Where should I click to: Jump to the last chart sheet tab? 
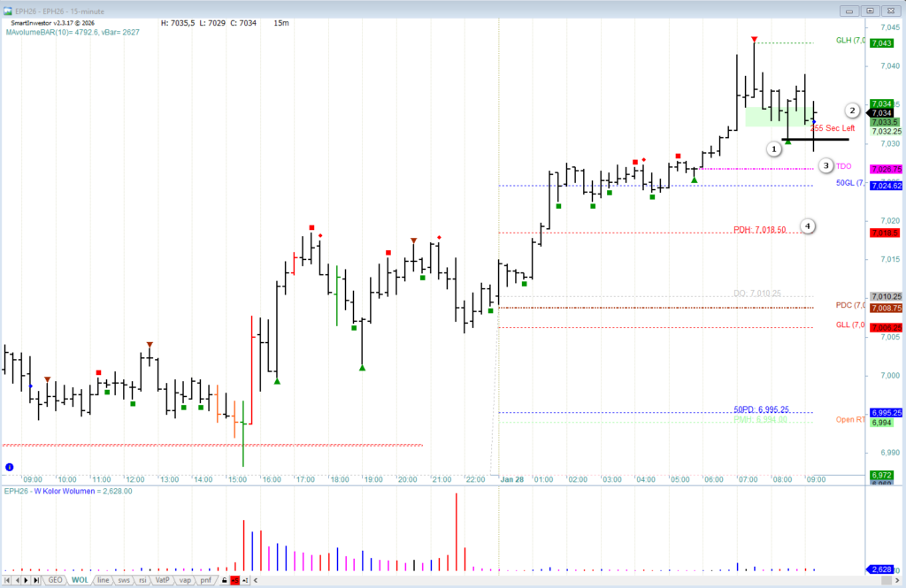click(x=38, y=580)
